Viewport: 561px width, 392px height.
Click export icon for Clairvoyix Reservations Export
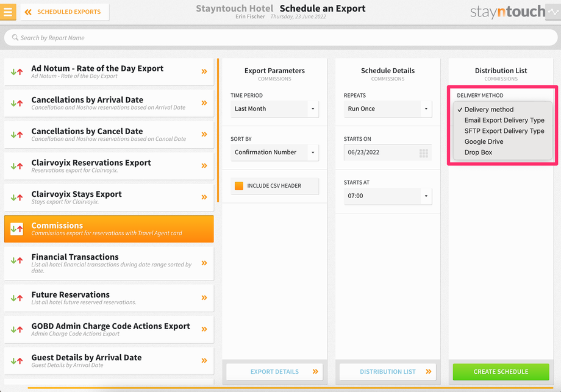tap(17, 166)
